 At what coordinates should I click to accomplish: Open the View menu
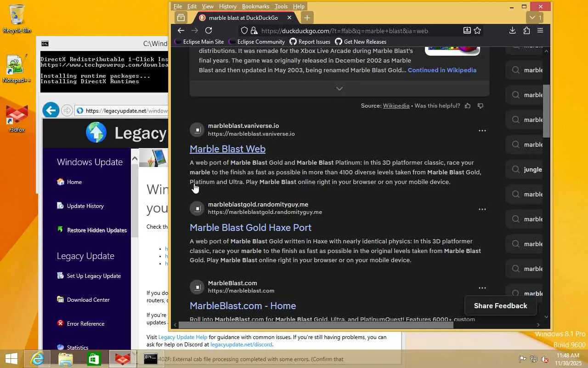pos(208,6)
